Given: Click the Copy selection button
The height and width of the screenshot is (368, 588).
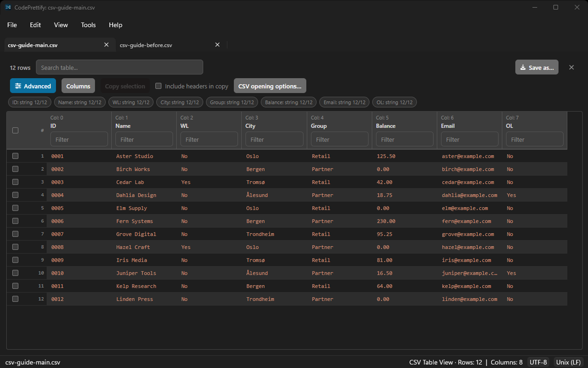Looking at the screenshot, I should pyautogui.click(x=125, y=86).
